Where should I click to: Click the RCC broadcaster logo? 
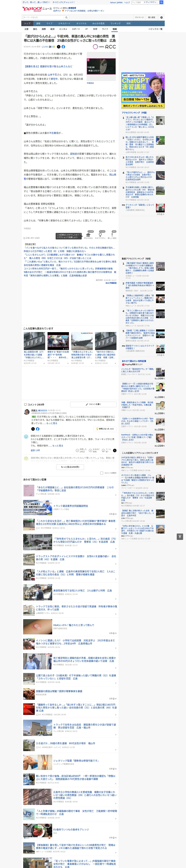point(105,47)
